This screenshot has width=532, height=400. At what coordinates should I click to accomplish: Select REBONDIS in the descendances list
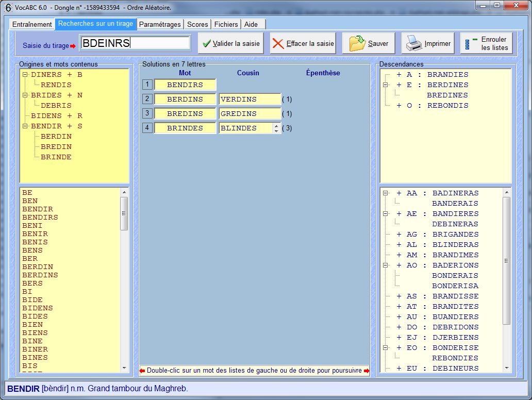[447, 106]
